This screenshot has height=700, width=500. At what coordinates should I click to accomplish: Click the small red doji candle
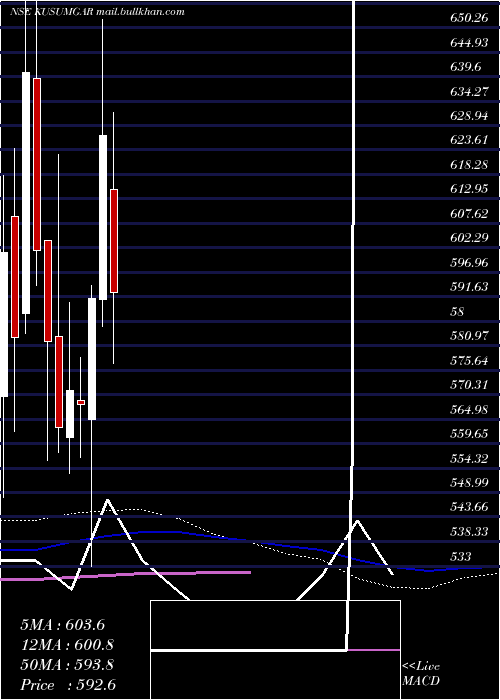[81, 402]
